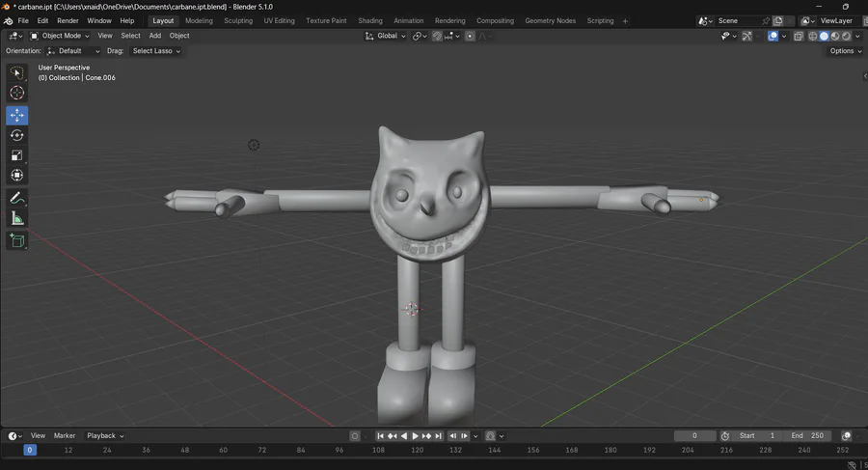Click the current frame number field
868x470 pixels.
point(694,436)
